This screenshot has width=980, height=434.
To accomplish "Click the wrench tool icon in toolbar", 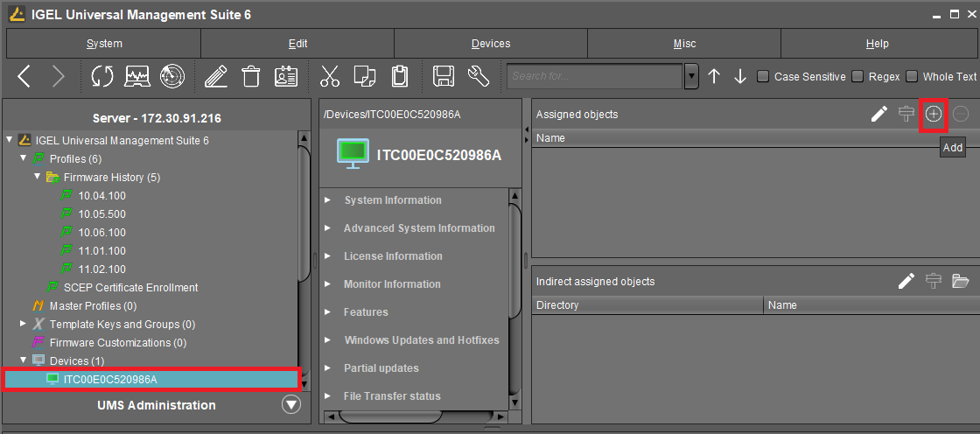I will pyautogui.click(x=479, y=77).
